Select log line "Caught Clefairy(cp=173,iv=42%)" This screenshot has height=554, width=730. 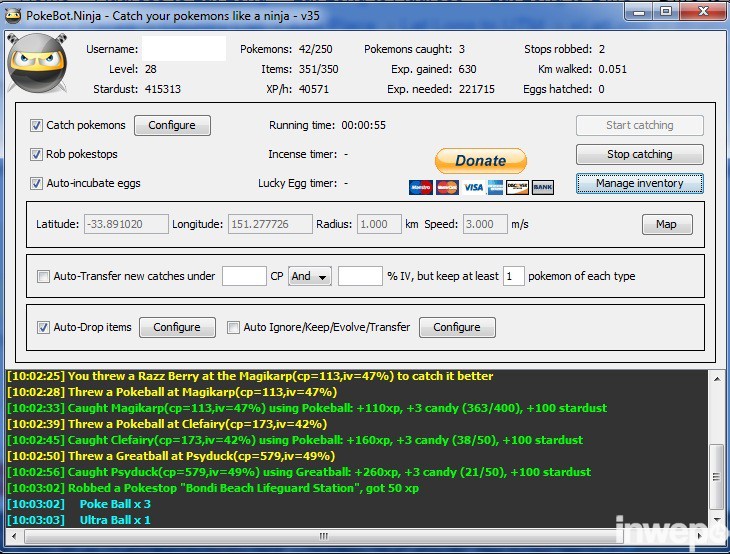295,440
